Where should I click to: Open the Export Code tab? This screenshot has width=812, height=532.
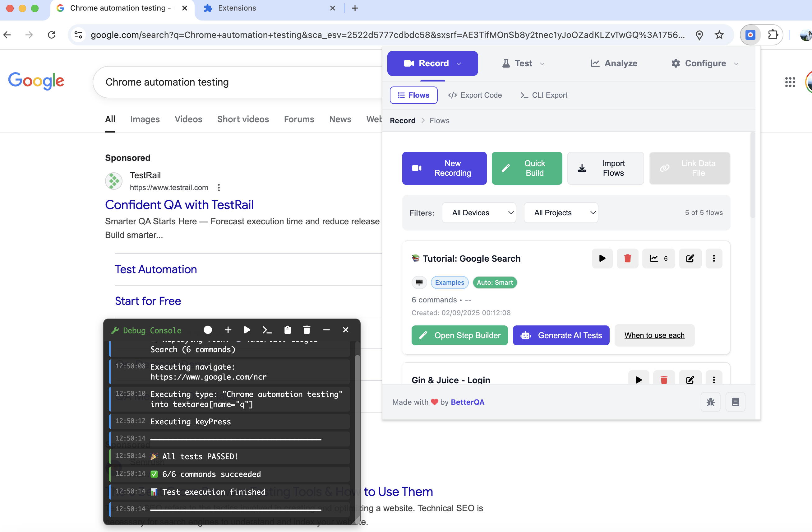[x=475, y=95]
